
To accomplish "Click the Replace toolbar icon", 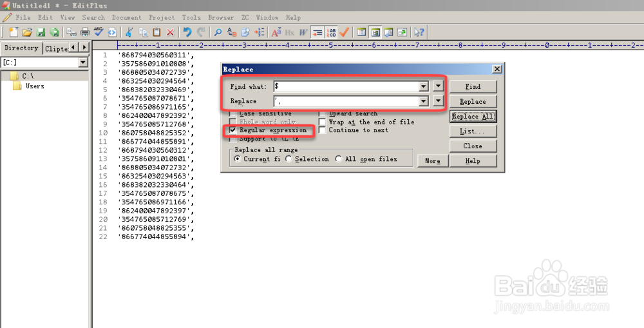I will [232, 32].
